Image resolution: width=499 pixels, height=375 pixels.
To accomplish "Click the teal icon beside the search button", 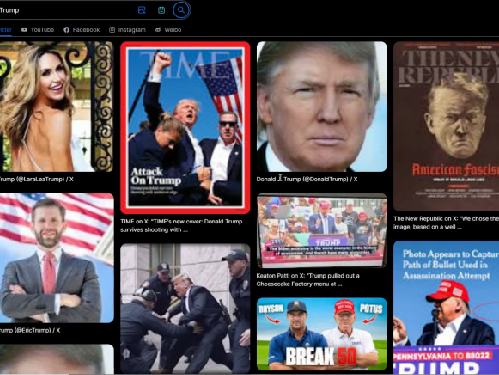I will point(161,10).
